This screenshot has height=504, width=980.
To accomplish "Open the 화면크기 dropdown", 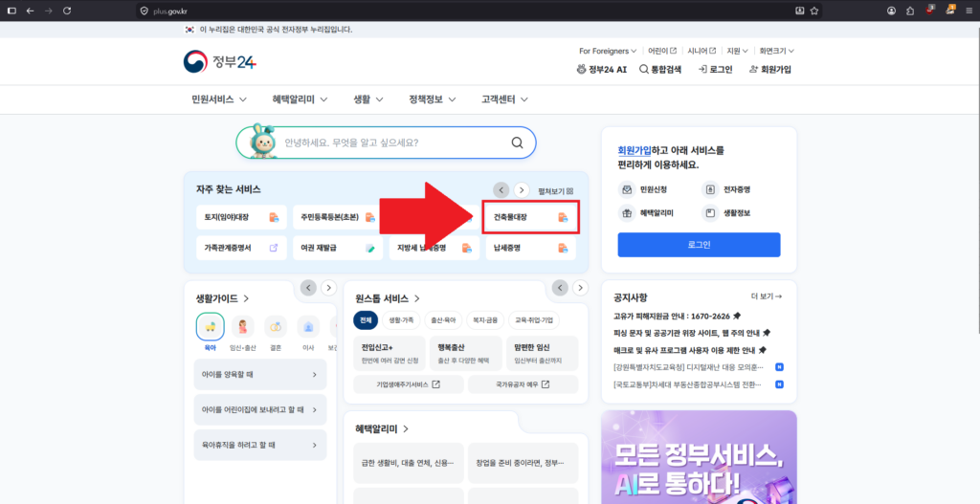I will pyautogui.click(x=776, y=51).
